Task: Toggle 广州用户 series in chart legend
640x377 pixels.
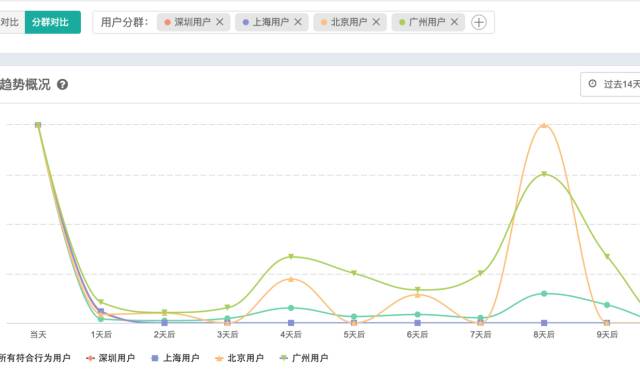Action: (304, 358)
